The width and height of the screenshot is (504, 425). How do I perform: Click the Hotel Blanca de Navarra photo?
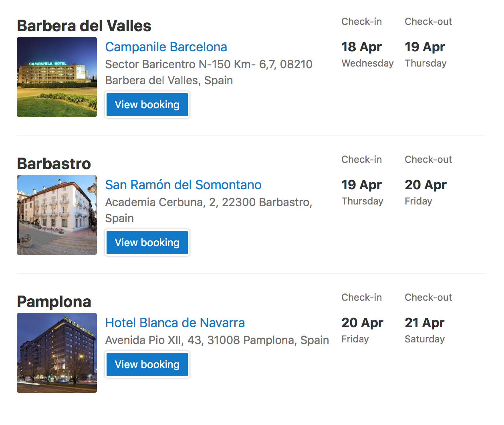point(57,353)
